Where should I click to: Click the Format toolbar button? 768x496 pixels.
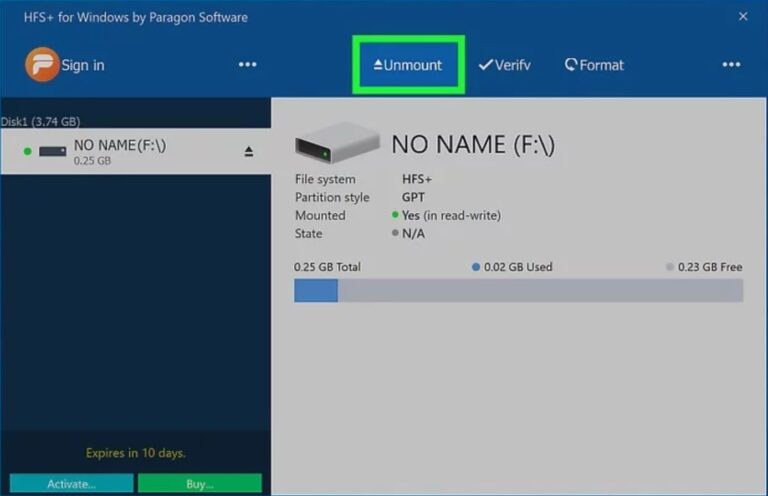(594, 65)
